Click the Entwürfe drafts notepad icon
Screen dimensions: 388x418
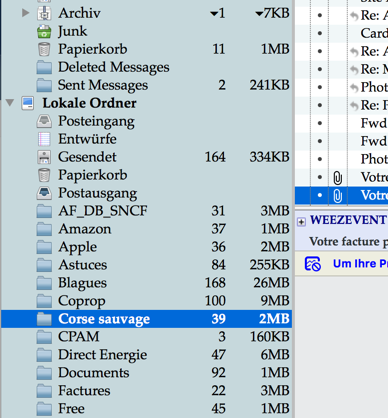click(x=44, y=139)
